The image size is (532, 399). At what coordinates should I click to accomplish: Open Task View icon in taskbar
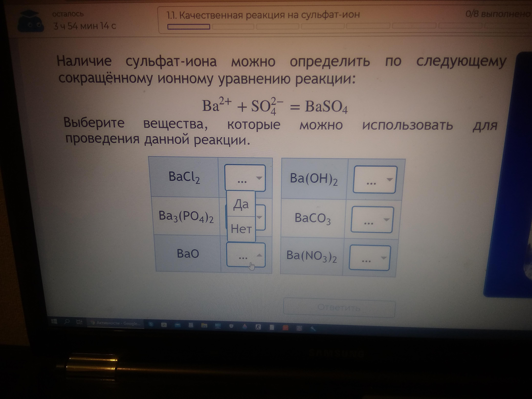tap(79, 322)
